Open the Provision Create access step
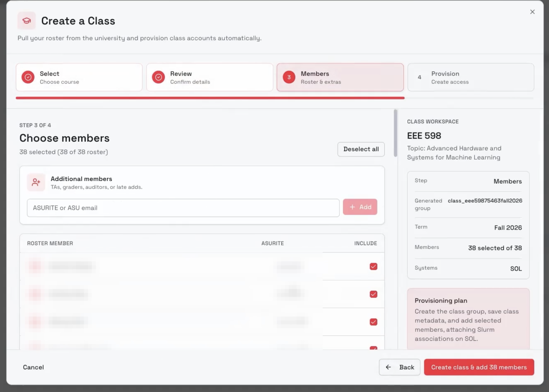The width and height of the screenshot is (549, 392). pos(471,77)
